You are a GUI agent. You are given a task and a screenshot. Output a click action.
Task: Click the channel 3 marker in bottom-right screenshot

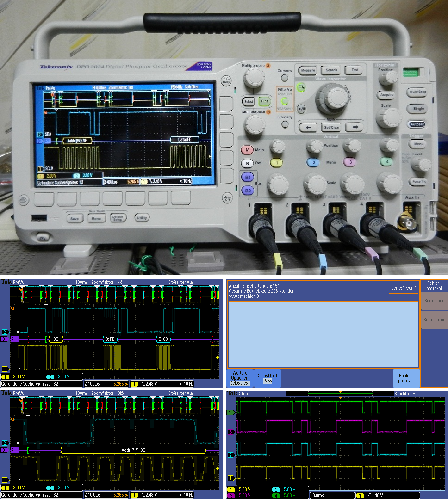pyautogui.click(x=231, y=432)
